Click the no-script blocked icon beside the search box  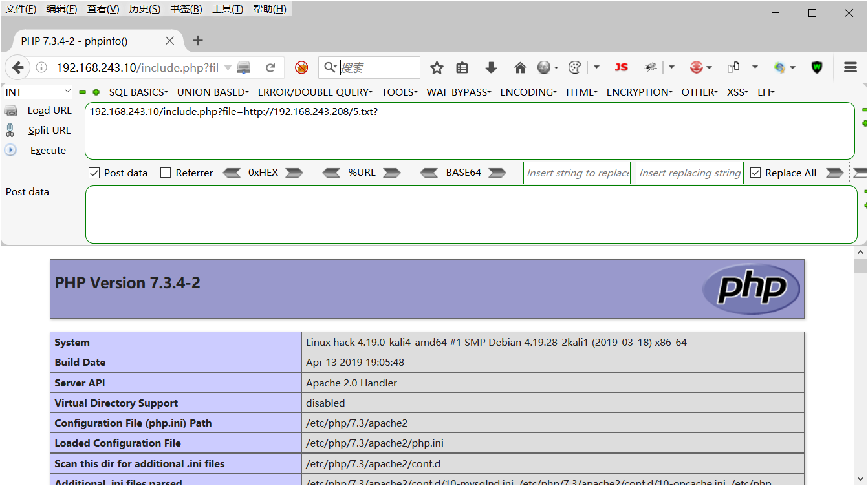301,67
